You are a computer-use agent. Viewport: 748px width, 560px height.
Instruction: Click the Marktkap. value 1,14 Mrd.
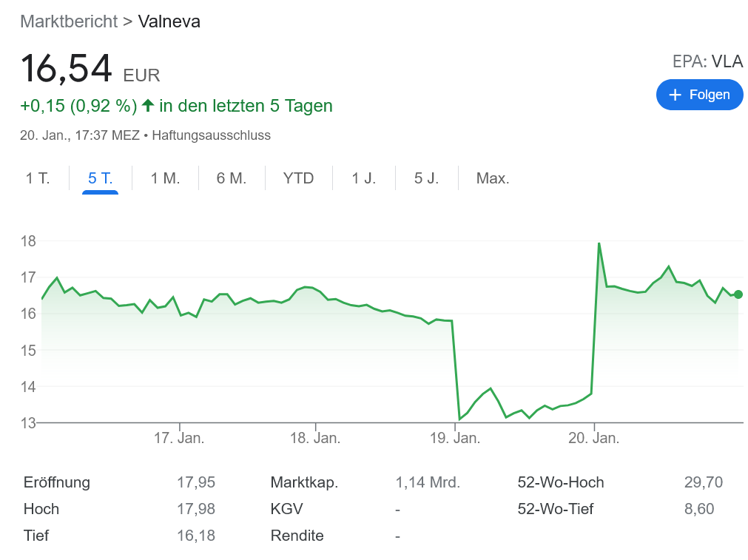[x=426, y=482]
